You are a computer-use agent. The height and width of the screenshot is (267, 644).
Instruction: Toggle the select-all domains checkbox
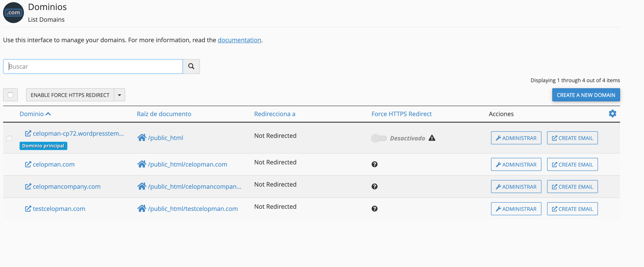click(10, 95)
